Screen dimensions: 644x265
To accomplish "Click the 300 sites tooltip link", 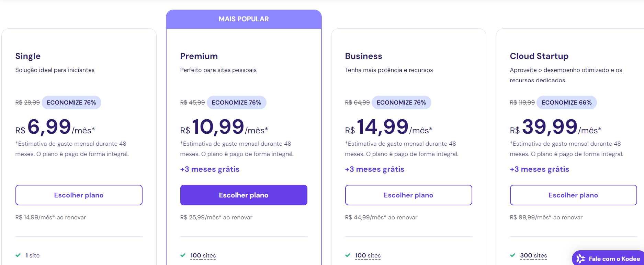I will (533, 255).
